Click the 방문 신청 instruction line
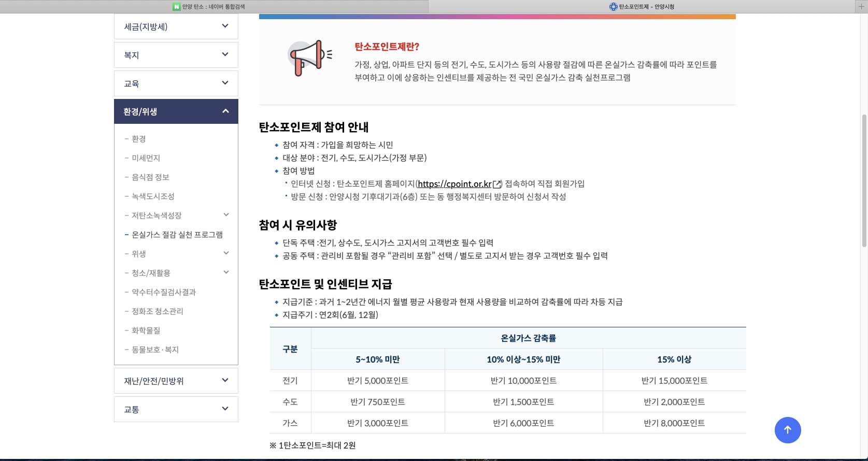 (428, 196)
